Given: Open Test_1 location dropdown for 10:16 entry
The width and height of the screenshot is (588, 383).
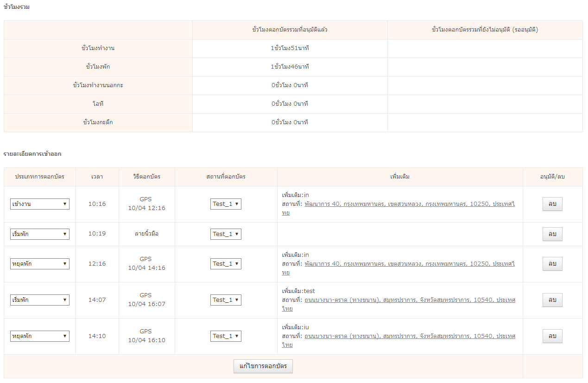Looking at the screenshot, I should coord(226,204).
